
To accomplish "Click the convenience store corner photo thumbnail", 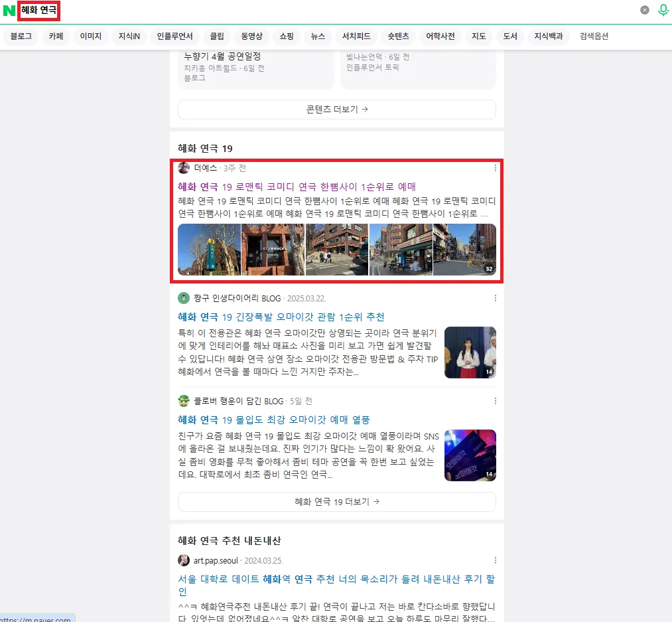I will point(401,249).
